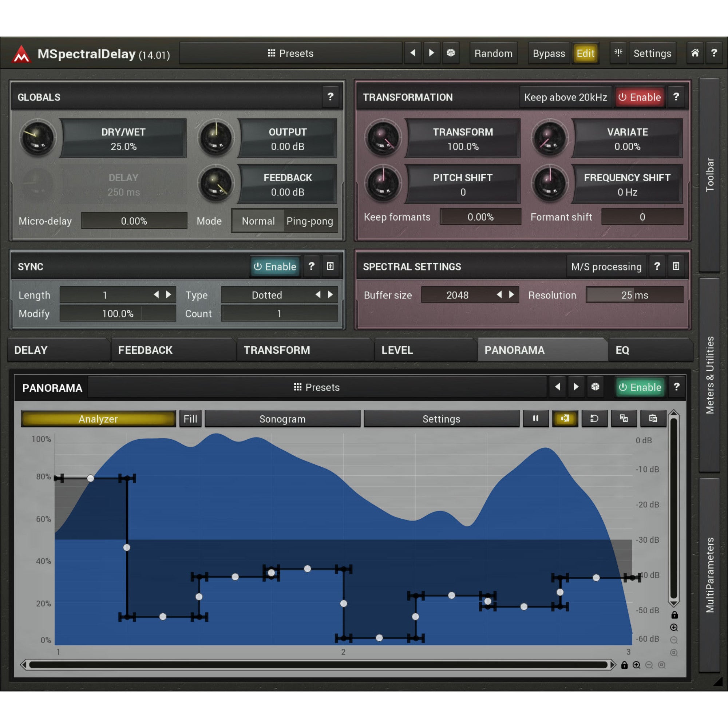The height and width of the screenshot is (728, 728).
Task: Pause the Panorama analyzer
Action: point(535,419)
